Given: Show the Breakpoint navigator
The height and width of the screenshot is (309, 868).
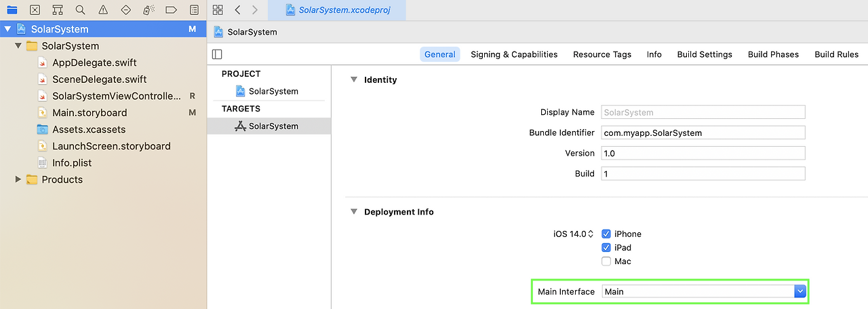Looking at the screenshot, I should point(172,10).
